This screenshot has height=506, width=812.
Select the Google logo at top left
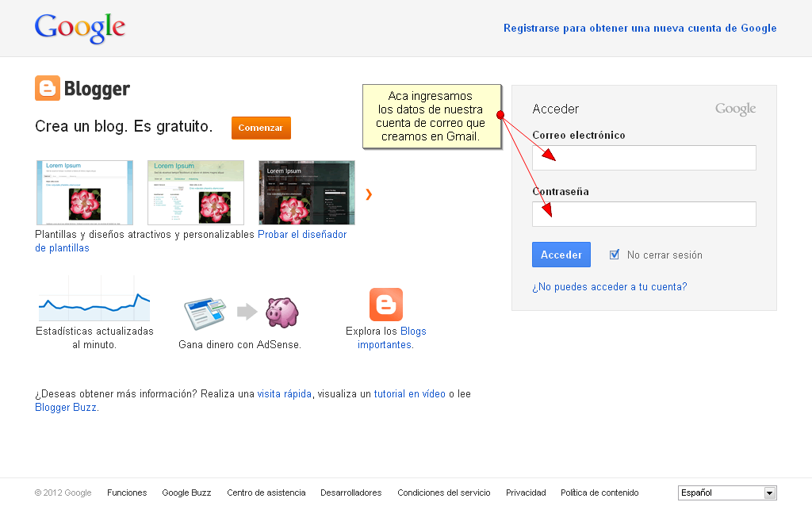click(79, 28)
